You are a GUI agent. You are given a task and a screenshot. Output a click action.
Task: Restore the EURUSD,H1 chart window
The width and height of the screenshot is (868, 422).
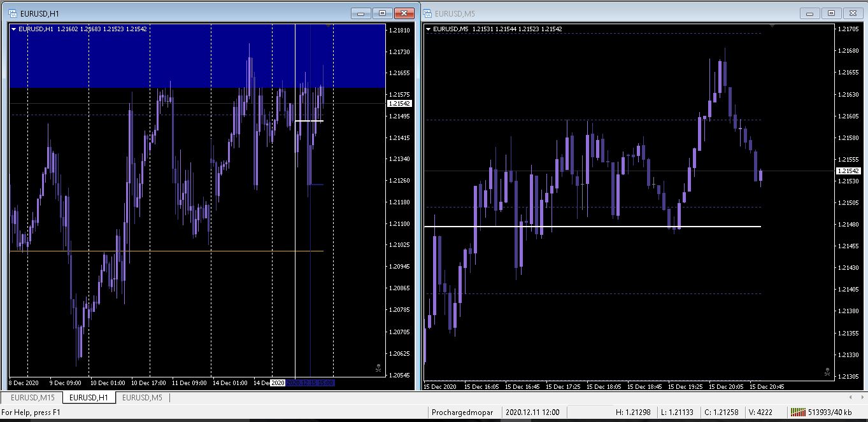[x=383, y=13]
